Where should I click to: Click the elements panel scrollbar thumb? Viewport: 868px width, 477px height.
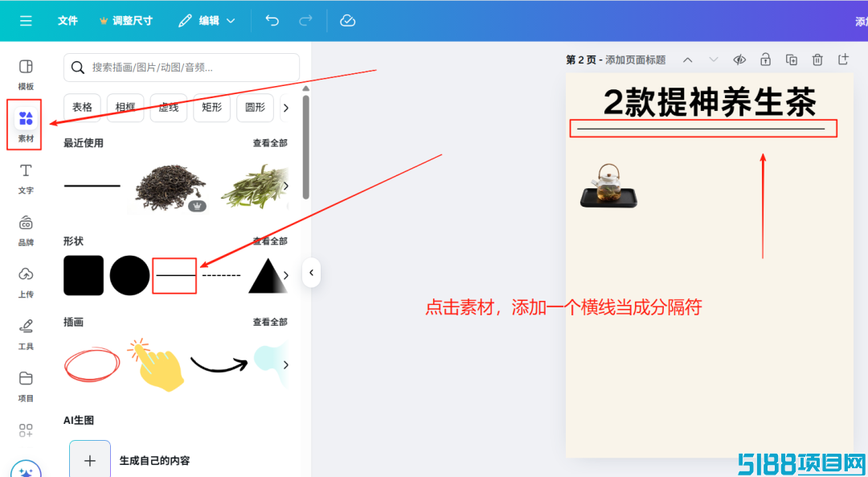click(x=306, y=147)
